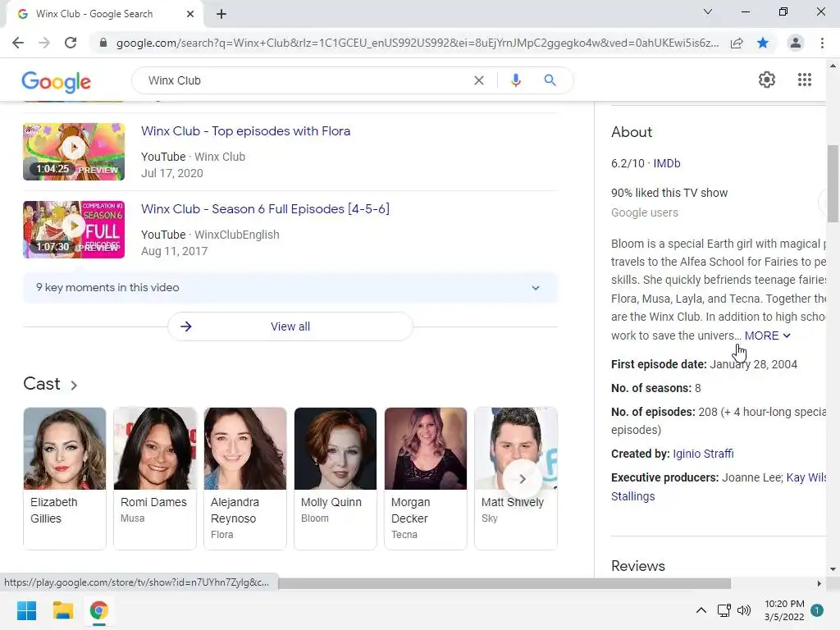Close the Winx Club tab
The height and width of the screenshot is (630, 840).
190,14
